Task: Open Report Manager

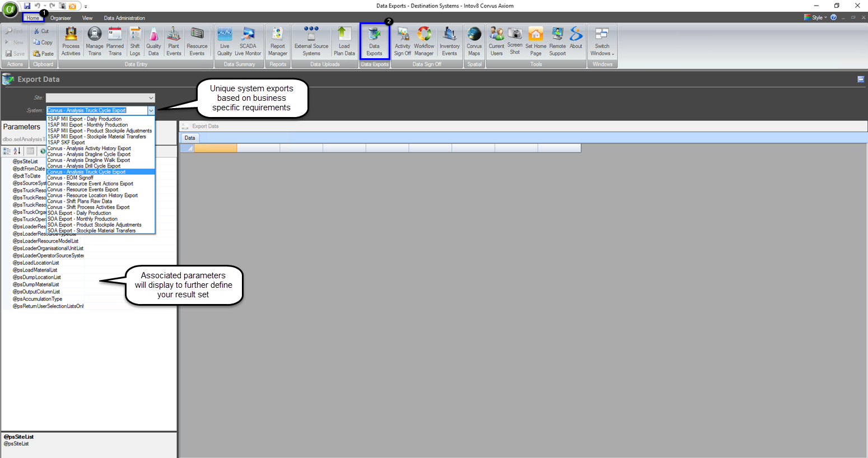Action: [278, 41]
